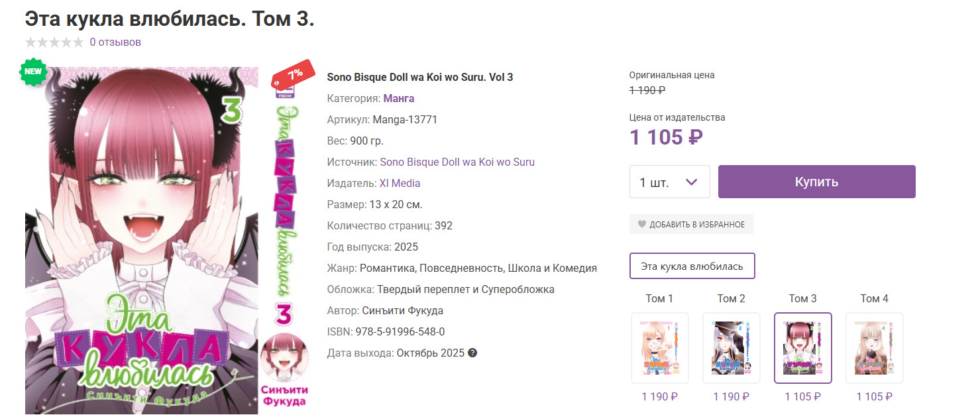Click the Том 4 volume label

(x=874, y=299)
